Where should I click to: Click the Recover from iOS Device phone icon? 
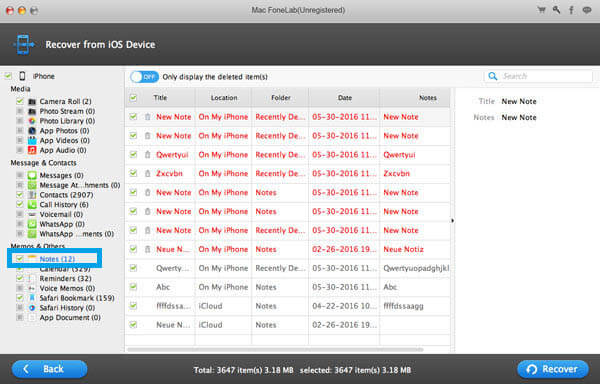tap(24, 44)
